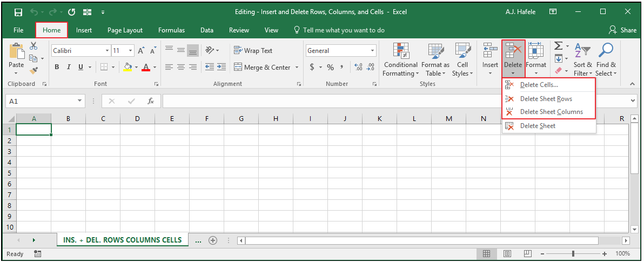The image size is (644, 262).
Task: Apply yellow Fill Color swatch
Action: pyautogui.click(x=128, y=67)
